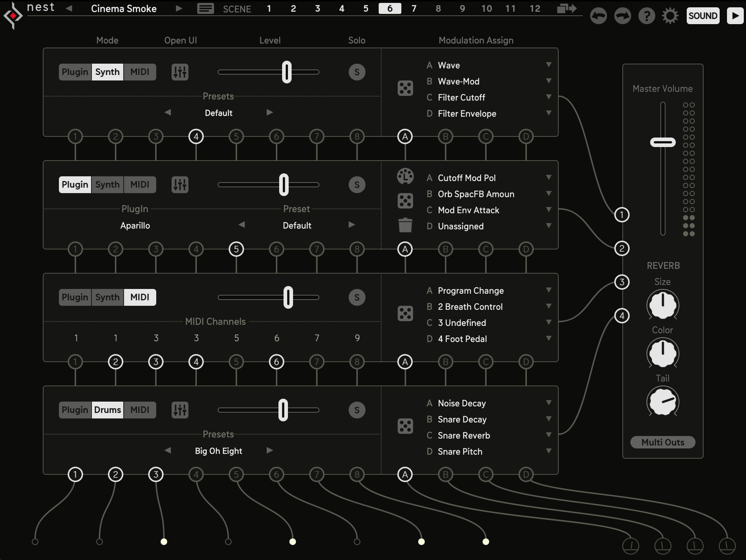746x560 pixels.
Task: Click the Multi Outs button
Action: point(663,442)
